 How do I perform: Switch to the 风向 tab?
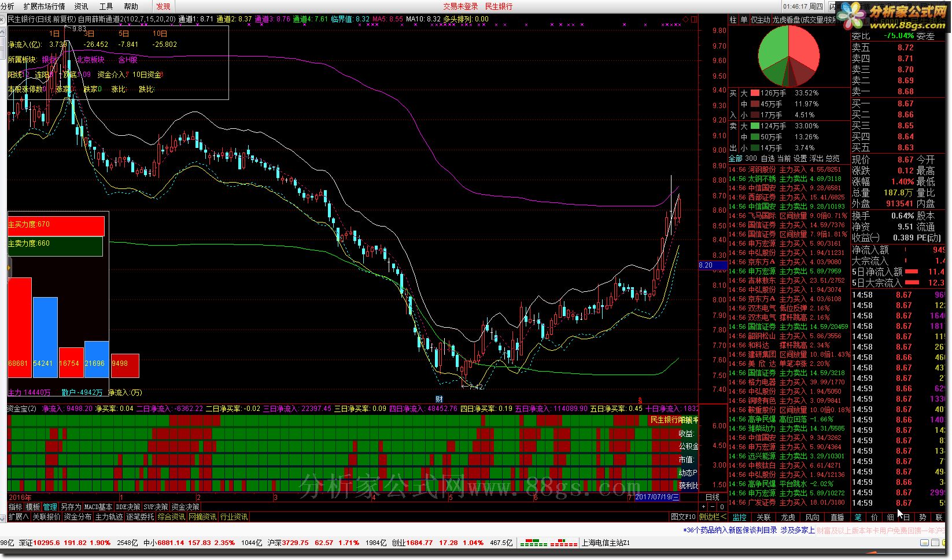pyautogui.click(x=813, y=517)
